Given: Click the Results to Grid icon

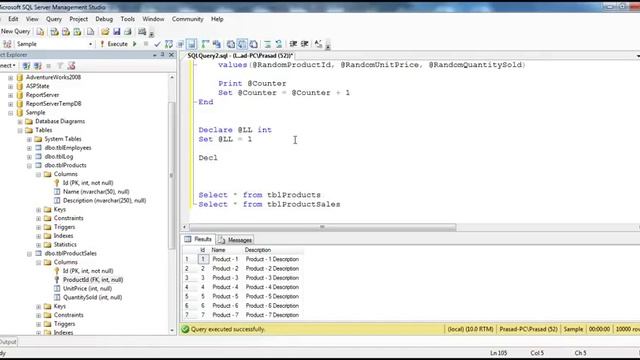Looking at the screenshot, I should [x=242, y=44].
